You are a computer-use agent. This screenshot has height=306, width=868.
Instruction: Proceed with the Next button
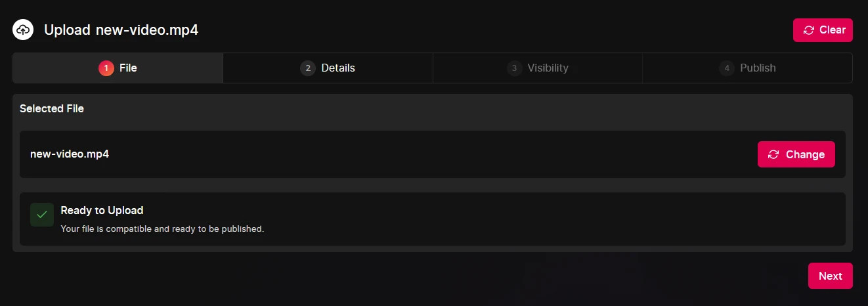point(830,276)
